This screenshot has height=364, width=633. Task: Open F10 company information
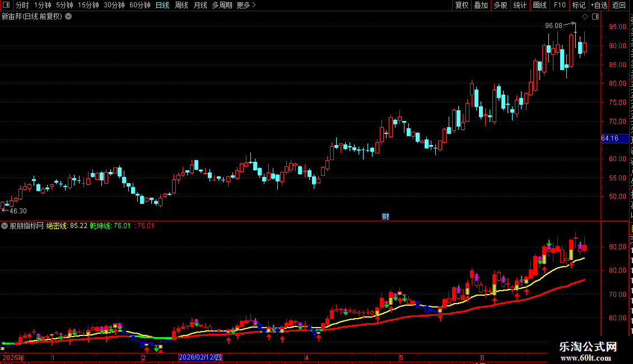tap(560, 5)
